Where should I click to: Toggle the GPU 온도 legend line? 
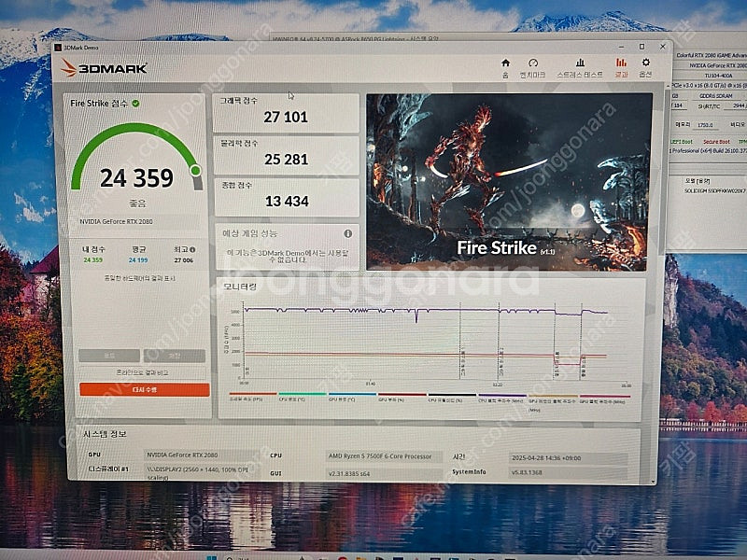click(x=352, y=397)
